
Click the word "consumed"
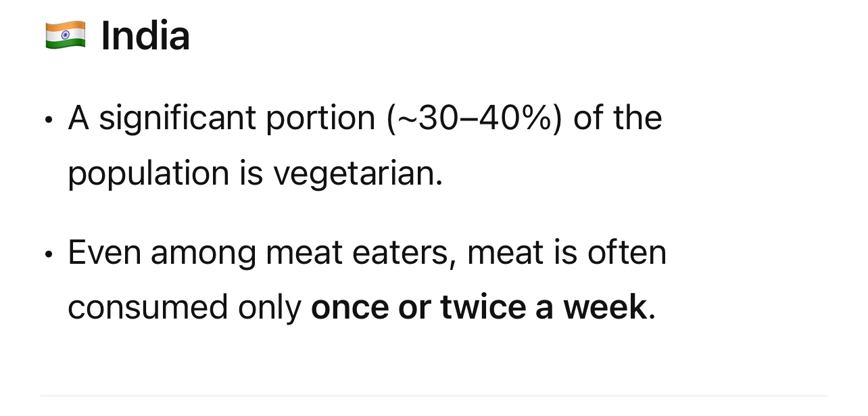click(x=147, y=308)
